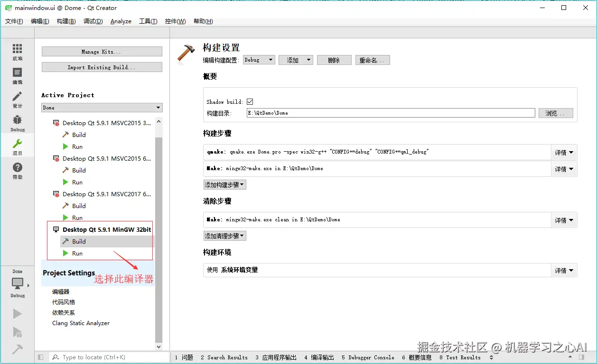Open the Debug build configuration dropdown
Screen dimensions: 597x364
click(259, 60)
